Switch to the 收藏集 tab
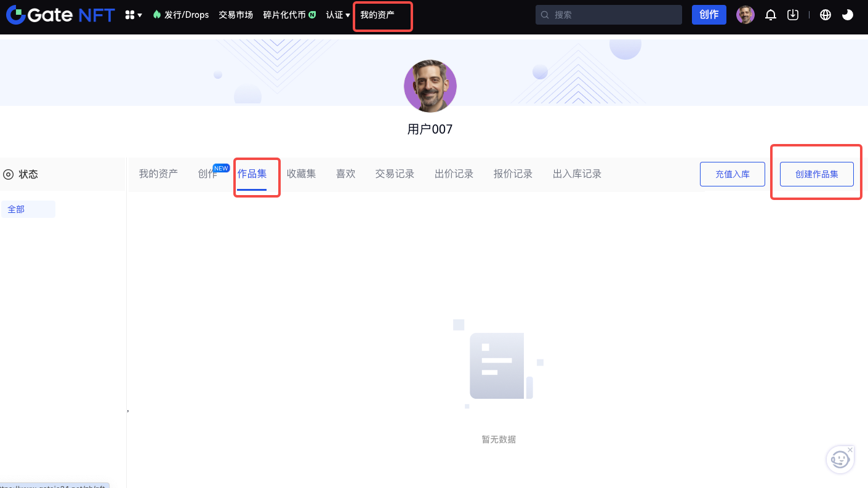The height and width of the screenshot is (488, 868). pyautogui.click(x=301, y=174)
